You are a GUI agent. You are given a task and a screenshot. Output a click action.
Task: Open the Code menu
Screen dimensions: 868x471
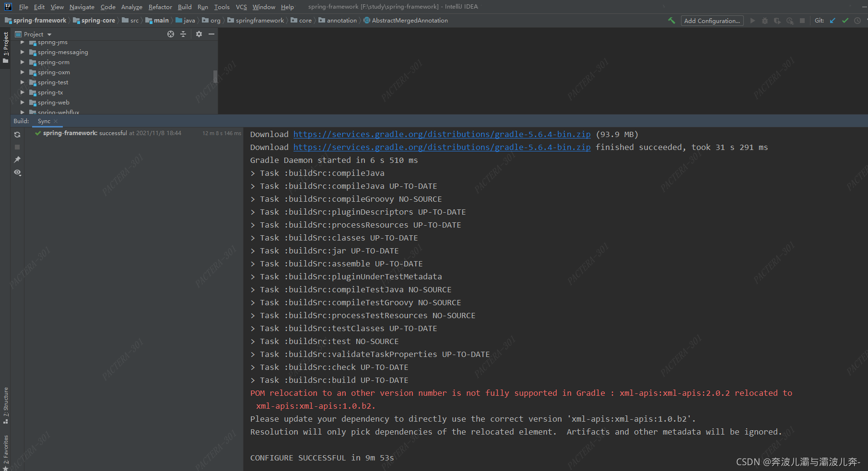108,7
